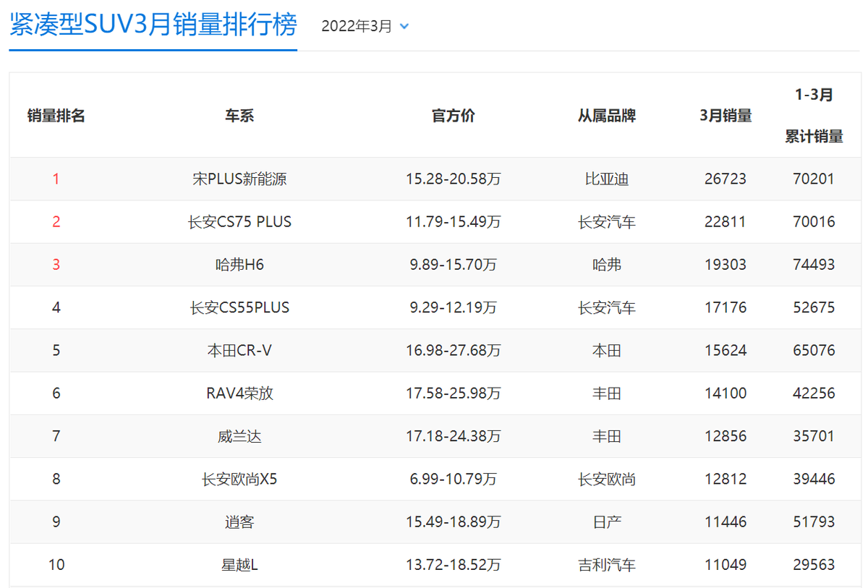Click the price 17.58-25.98万
Viewport: 868px width, 588px height.
(454, 393)
